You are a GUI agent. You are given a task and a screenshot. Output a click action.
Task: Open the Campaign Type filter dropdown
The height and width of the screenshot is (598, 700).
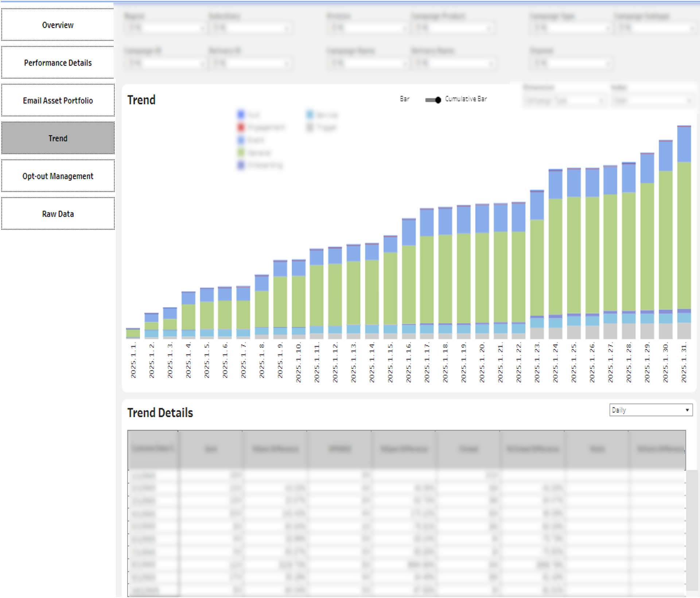click(x=571, y=28)
